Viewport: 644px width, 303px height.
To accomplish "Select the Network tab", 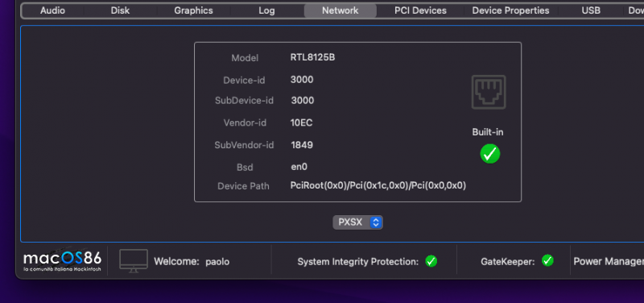I will (340, 10).
